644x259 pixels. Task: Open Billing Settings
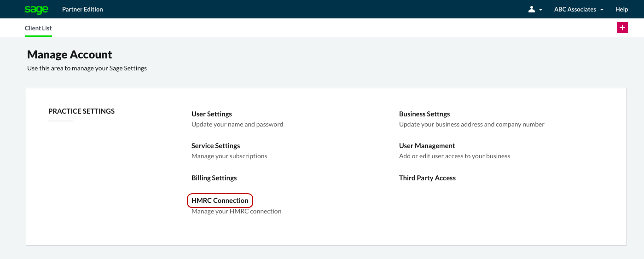coord(214,178)
